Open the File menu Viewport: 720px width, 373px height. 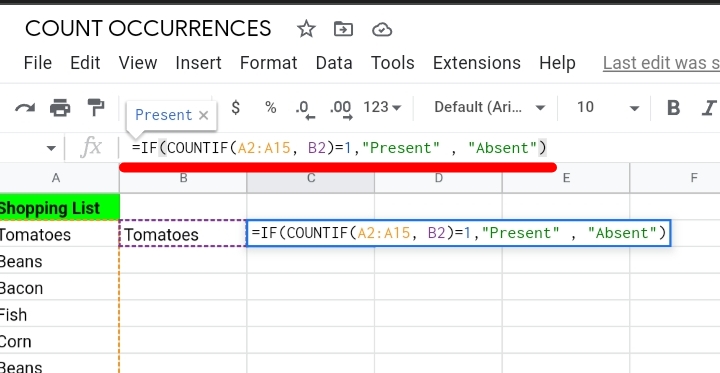pos(38,63)
